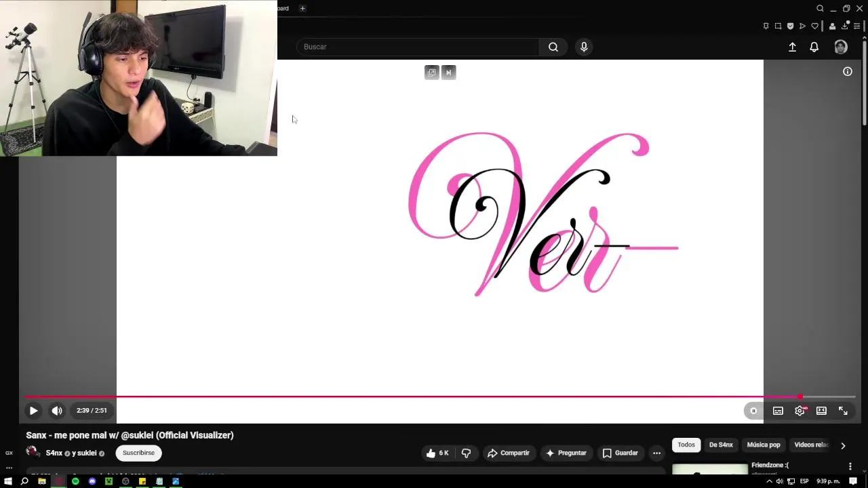
Task: Open options for Friendzone :( video
Action: [850, 466]
